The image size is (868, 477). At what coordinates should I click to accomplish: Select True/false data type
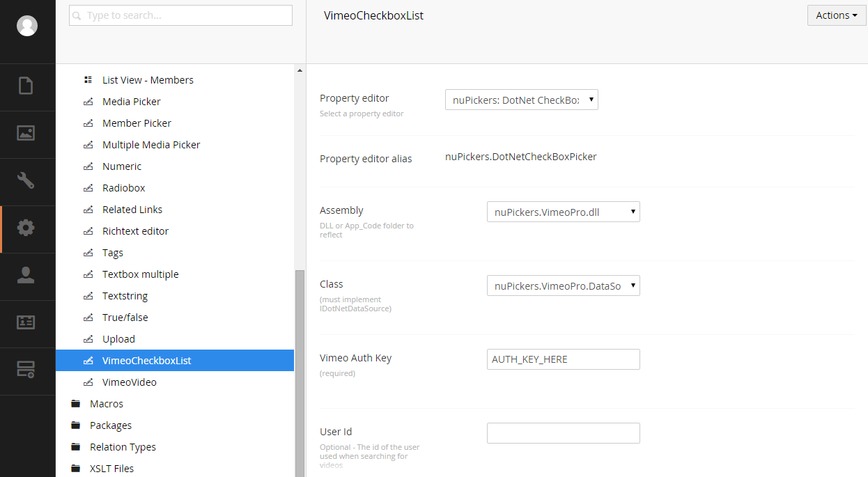125,318
